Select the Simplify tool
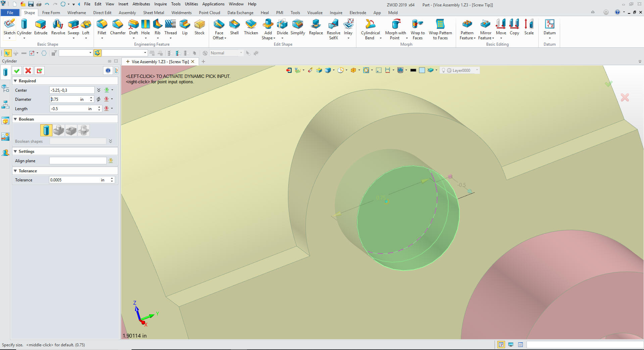This screenshot has width=644, height=350. [x=298, y=27]
